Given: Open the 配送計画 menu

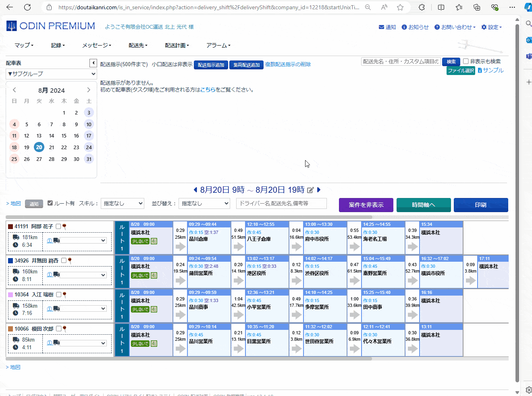Looking at the screenshot, I should point(177,46).
